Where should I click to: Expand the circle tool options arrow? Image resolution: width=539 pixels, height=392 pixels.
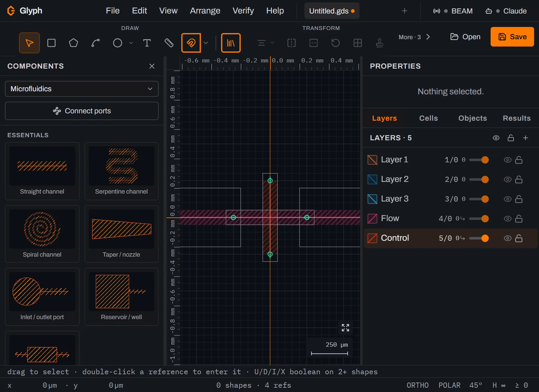tap(131, 43)
